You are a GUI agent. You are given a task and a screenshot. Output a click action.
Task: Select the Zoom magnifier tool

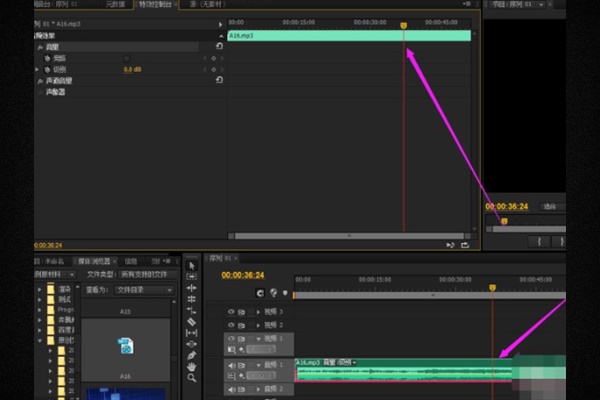[192, 378]
